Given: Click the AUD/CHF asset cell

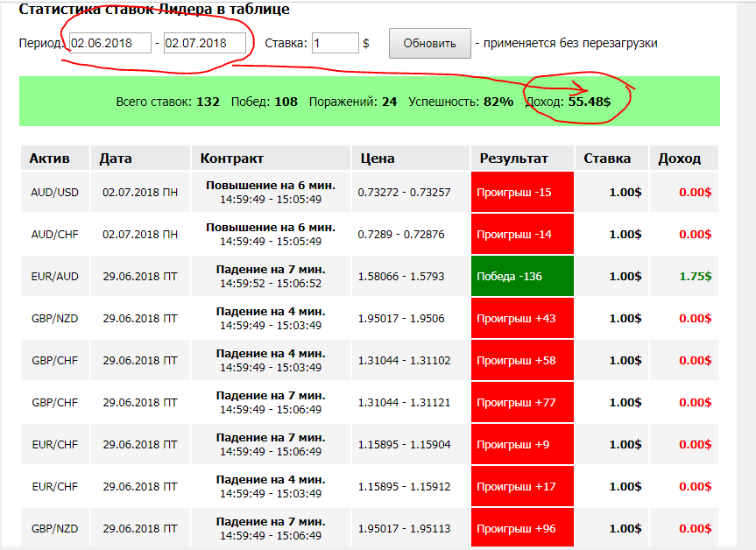Looking at the screenshot, I should 55,234.
